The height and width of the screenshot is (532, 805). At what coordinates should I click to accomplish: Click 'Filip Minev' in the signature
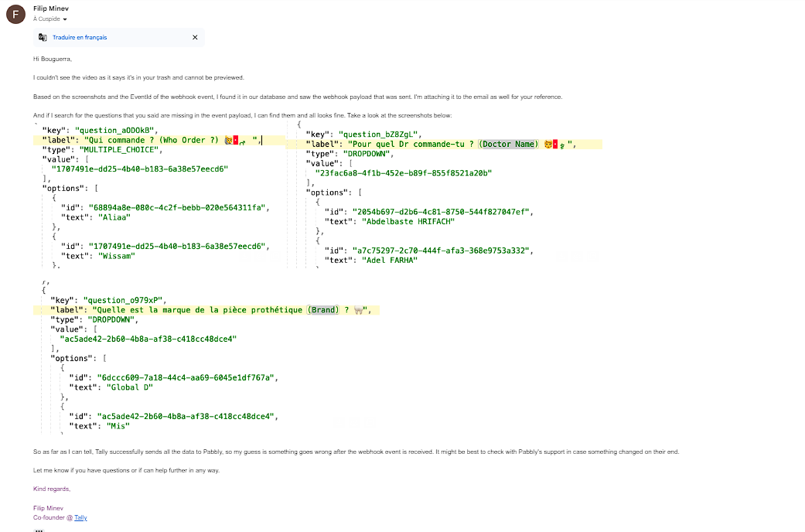pyautogui.click(x=48, y=508)
